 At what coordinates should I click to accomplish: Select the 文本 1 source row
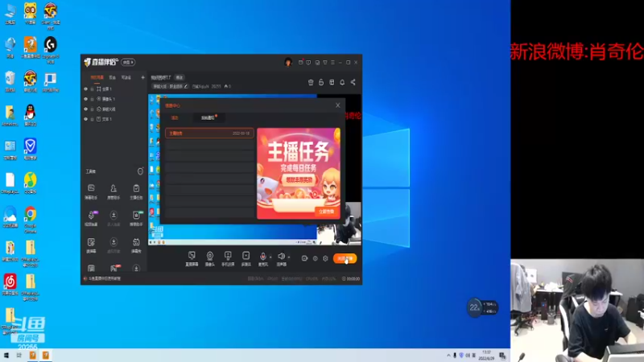click(114, 119)
